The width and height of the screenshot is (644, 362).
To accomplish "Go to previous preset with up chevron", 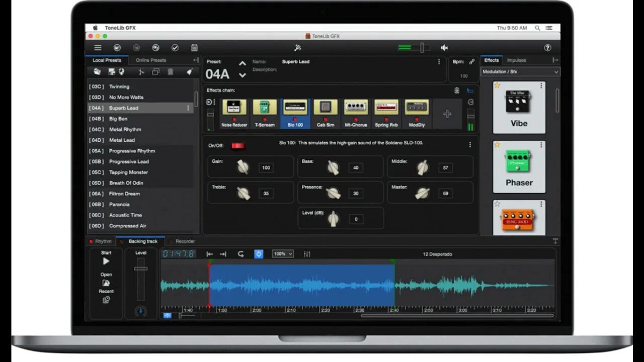I will (243, 63).
